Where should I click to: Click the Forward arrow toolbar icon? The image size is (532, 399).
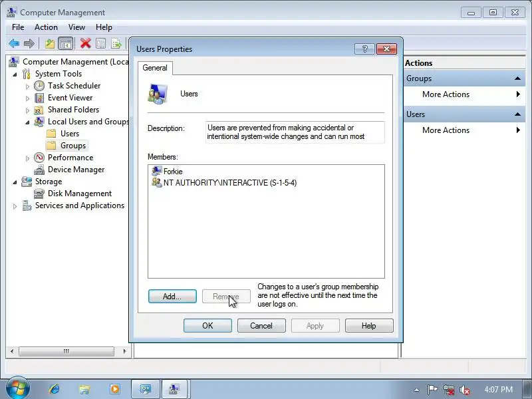click(x=29, y=43)
